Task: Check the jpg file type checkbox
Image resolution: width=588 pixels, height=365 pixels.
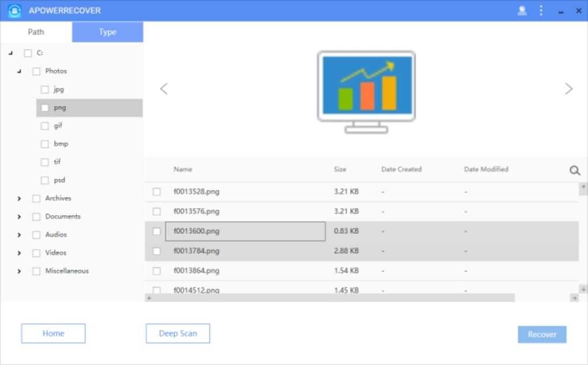Action: pyautogui.click(x=45, y=89)
